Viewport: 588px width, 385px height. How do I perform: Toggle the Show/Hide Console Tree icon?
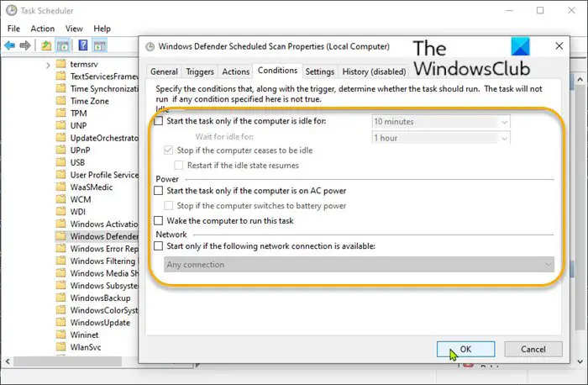pos(63,45)
